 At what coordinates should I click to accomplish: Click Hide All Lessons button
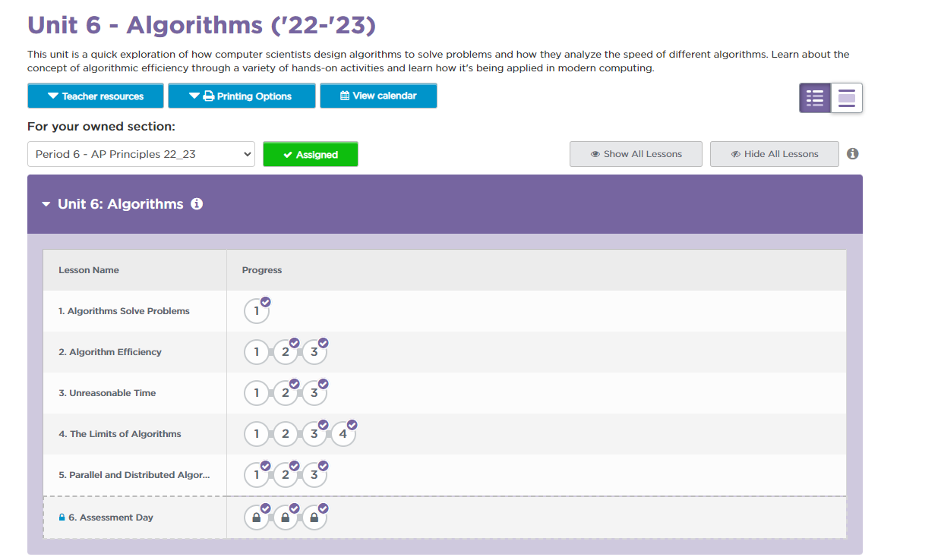point(774,154)
